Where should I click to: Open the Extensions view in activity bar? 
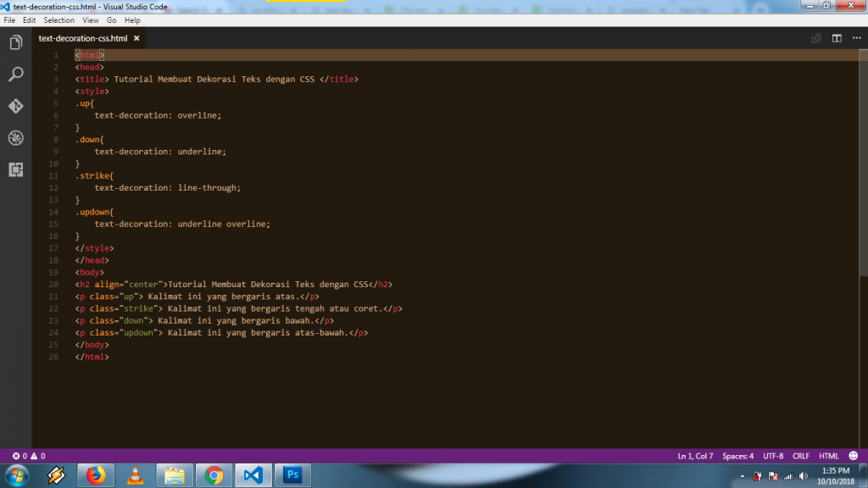point(15,169)
